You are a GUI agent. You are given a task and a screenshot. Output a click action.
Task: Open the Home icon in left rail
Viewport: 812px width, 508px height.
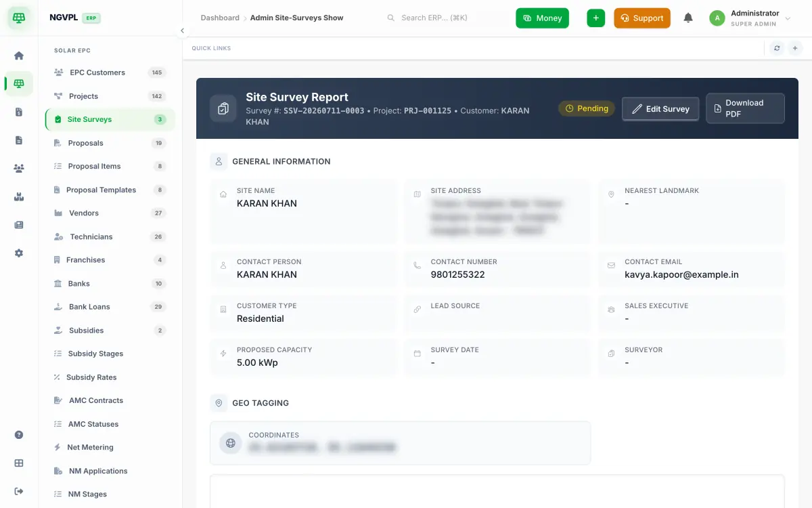pyautogui.click(x=19, y=56)
